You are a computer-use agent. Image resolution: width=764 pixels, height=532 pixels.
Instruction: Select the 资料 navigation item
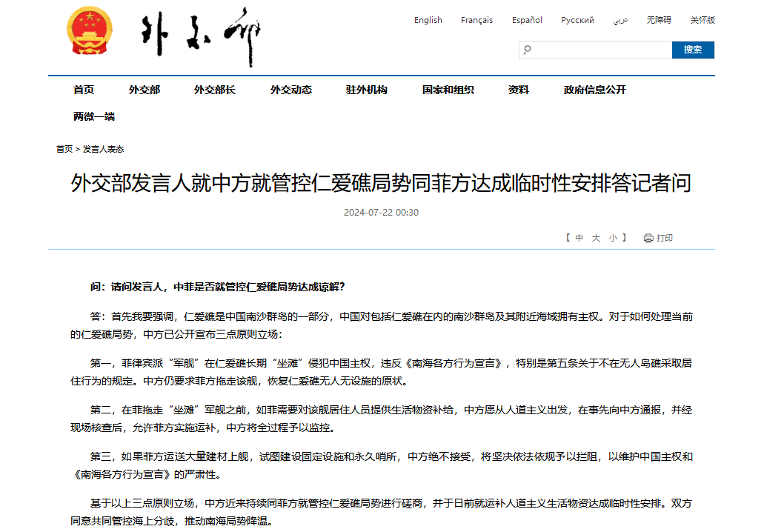(x=518, y=90)
